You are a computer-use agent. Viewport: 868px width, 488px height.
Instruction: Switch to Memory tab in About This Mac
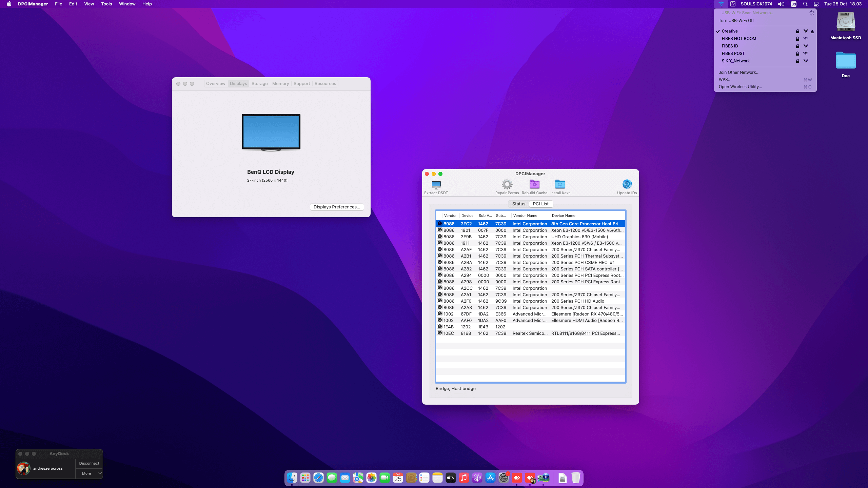pyautogui.click(x=280, y=84)
